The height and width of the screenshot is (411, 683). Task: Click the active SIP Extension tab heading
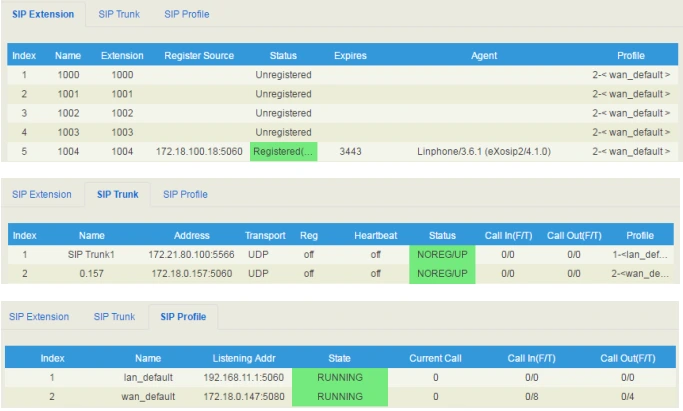coord(41,15)
